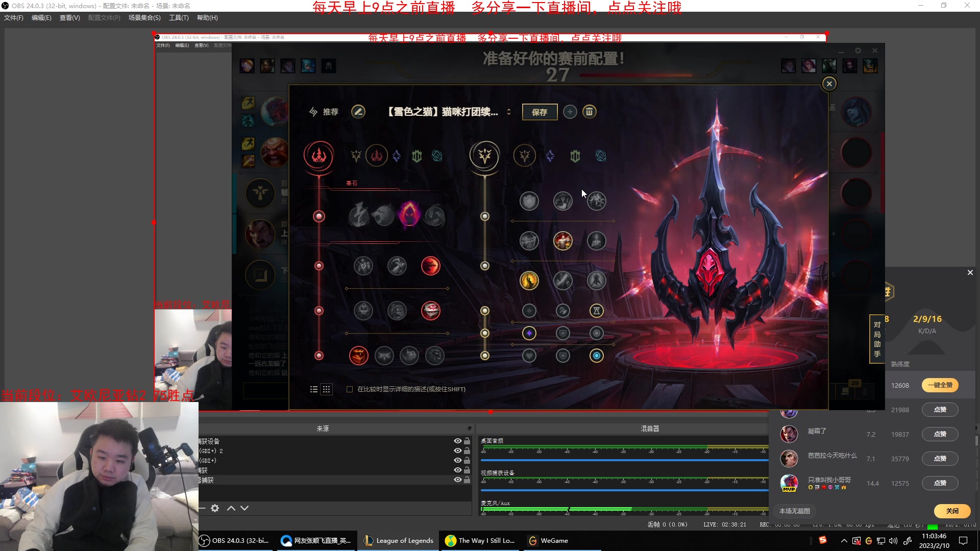Add a new rune page with plus icon
The image size is (980, 551).
click(570, 112)
